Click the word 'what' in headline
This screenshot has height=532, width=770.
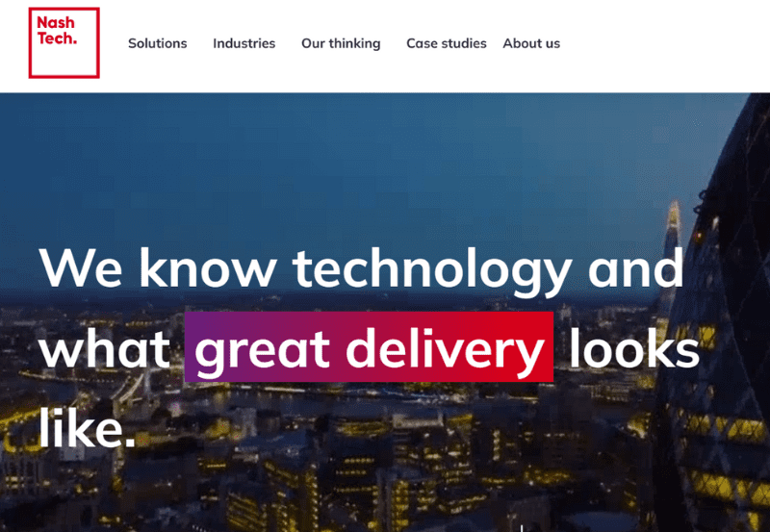point(105,348)
